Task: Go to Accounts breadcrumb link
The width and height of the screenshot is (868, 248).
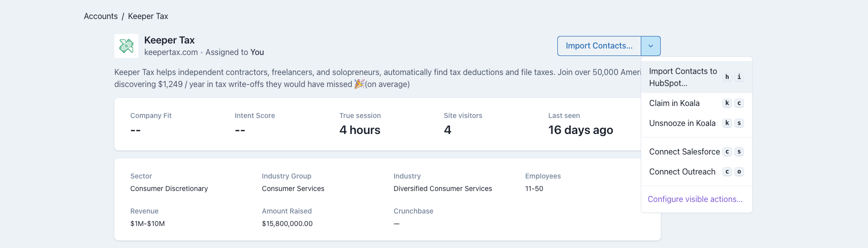Action: [100, 16]
